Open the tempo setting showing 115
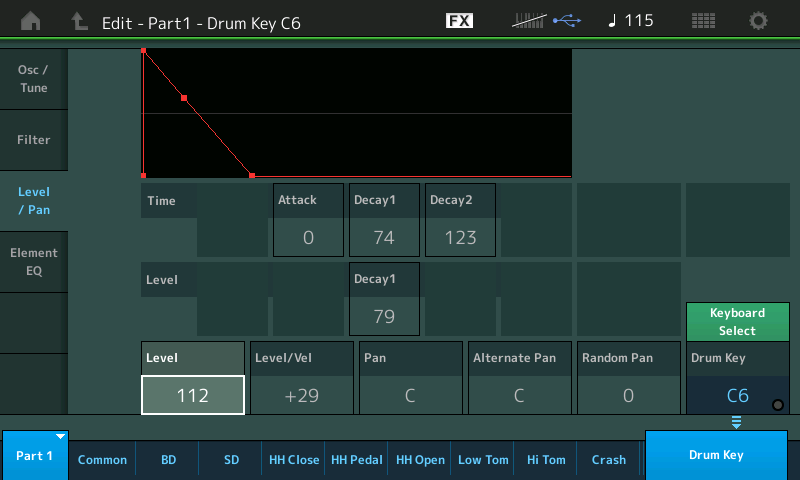The width and height of the screenshot is (800, 480). tap(630, 21)
